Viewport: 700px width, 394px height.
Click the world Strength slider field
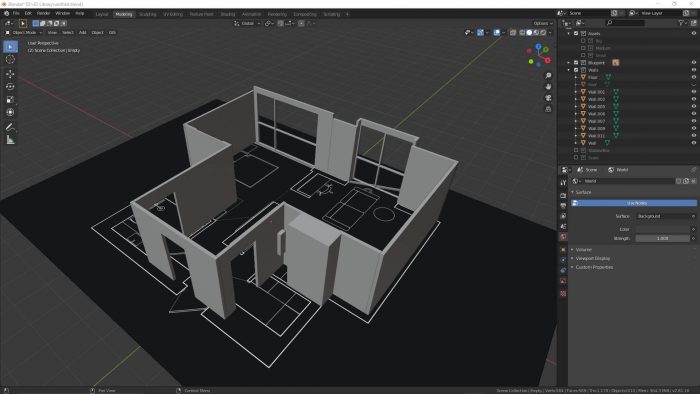click(x=662, y=238)
